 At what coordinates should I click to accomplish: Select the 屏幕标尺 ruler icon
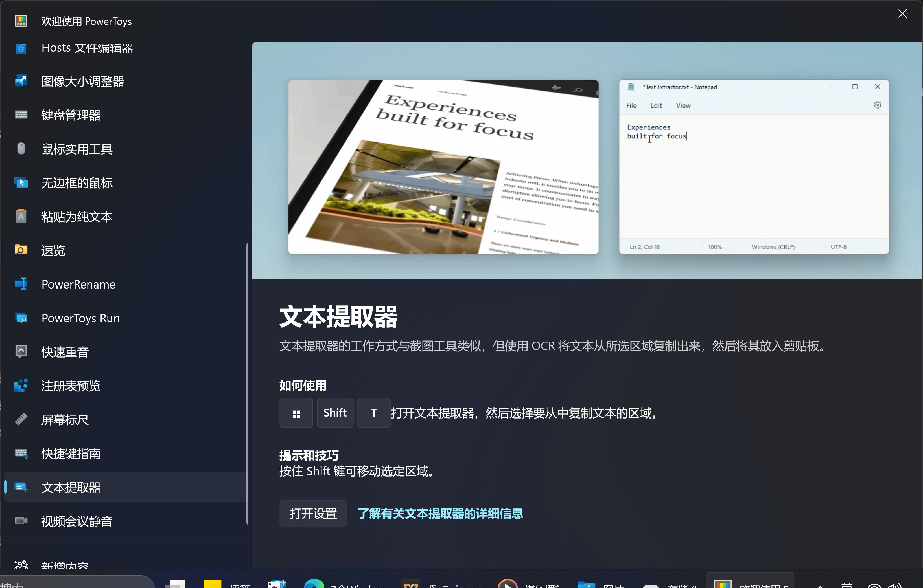click(x=21, y=419)
